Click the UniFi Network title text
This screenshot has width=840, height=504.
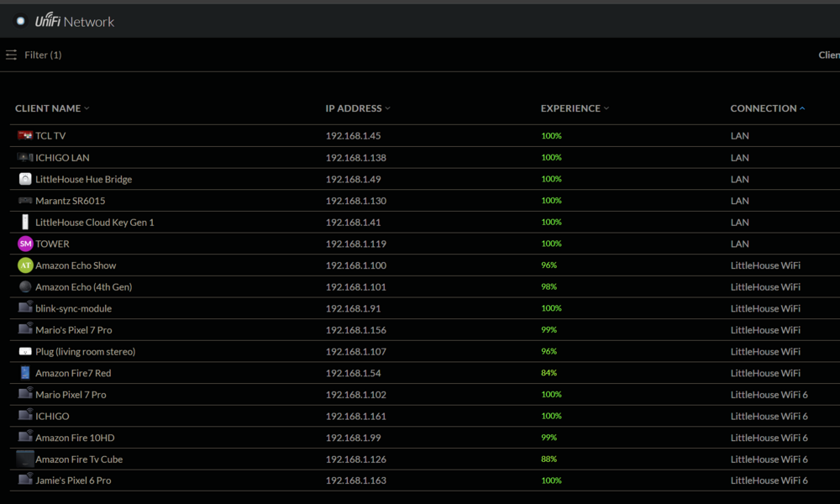75,21
